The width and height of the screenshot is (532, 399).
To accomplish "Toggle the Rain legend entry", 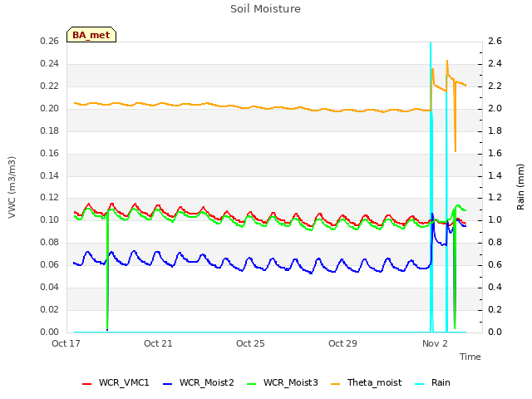I will pos(432,382).
